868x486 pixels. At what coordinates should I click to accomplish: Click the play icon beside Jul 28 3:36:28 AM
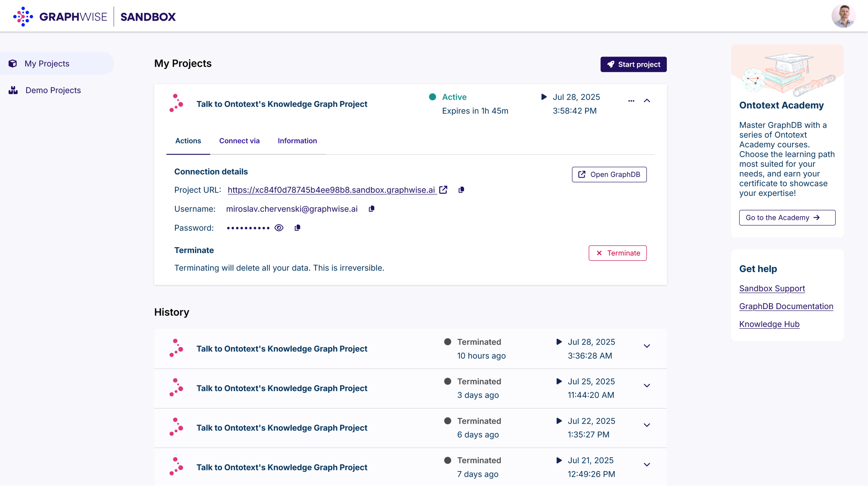[559, 342]
